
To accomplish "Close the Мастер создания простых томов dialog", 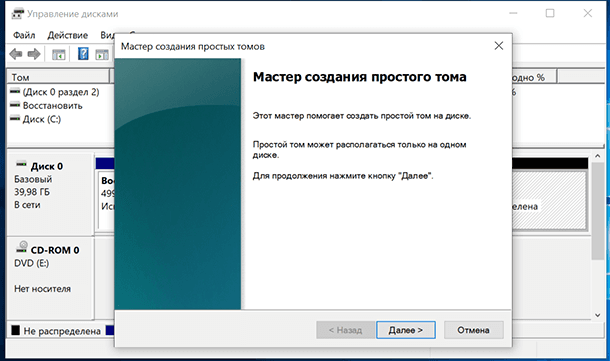I will click(499, 46).
